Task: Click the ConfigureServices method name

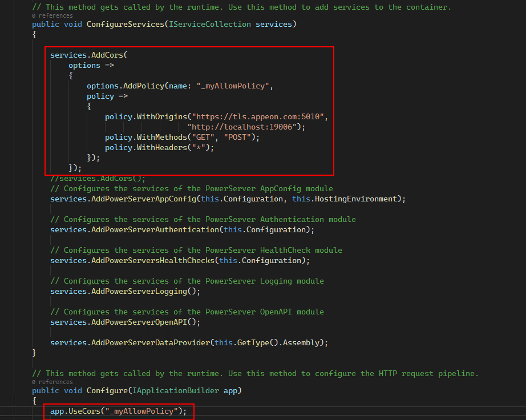Action: (x=121, y=24)
